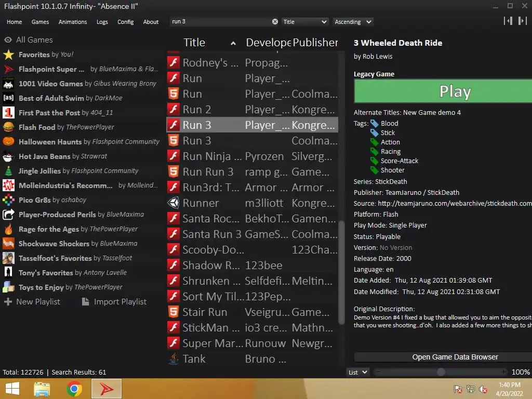
Task: Click Import Playlist button
Action: coord(114,302)
